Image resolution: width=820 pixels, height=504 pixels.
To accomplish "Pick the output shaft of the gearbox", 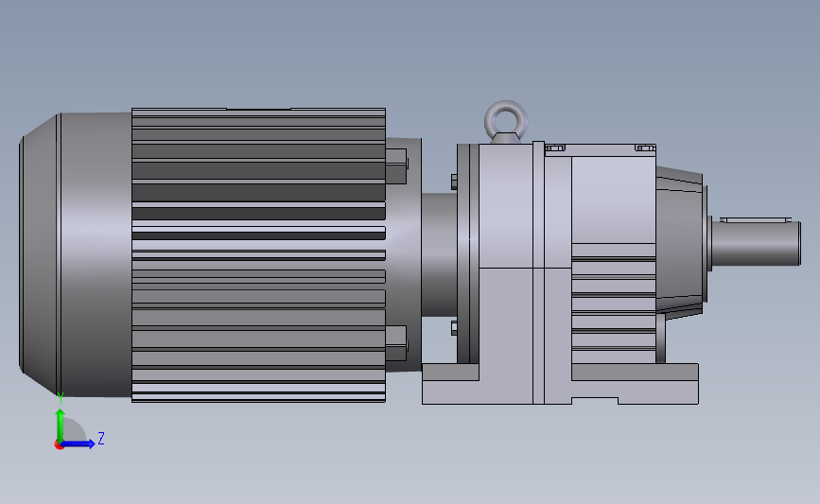I will [757, 244].
